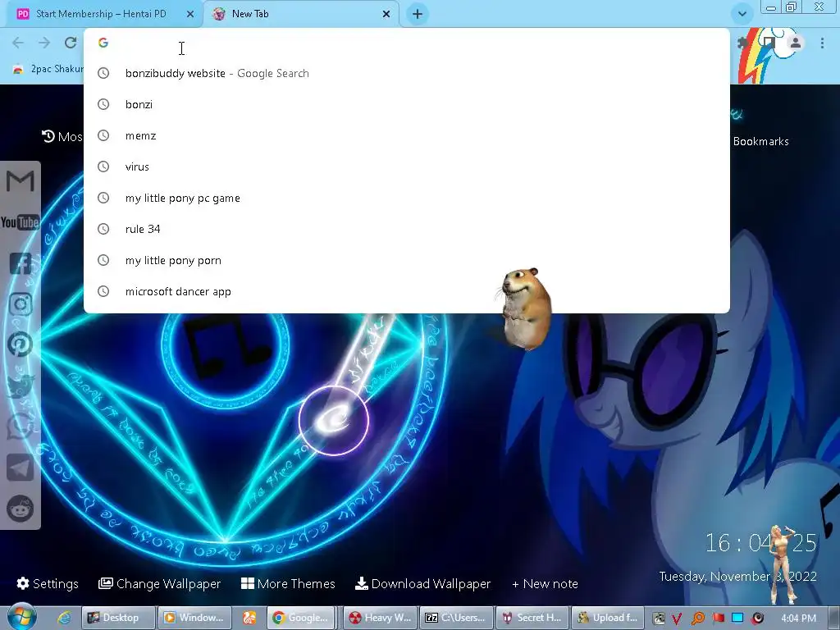Switch to the Secret H... taskbar button
This screenshot has width=840, height=630.
point(532,618)
